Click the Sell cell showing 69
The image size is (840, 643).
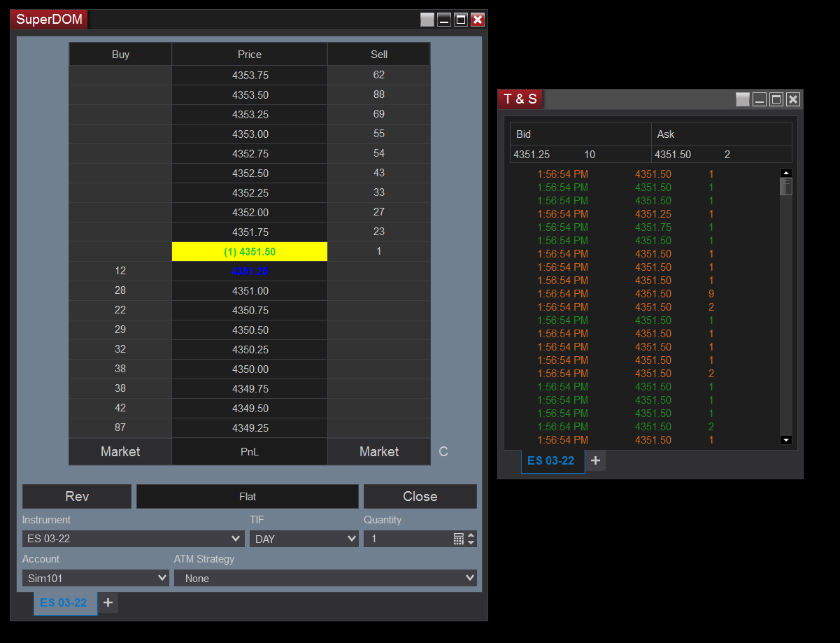point(379,115)
